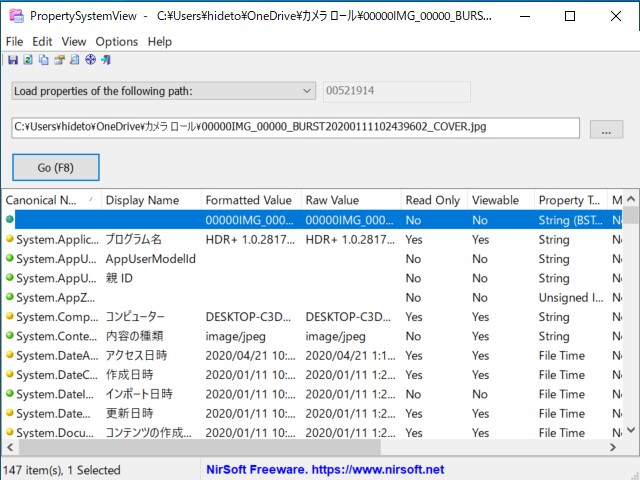The width and height of the screenshot is (640, 480).
Task: Open the Edit menu
Action: [x=42, y=42]
